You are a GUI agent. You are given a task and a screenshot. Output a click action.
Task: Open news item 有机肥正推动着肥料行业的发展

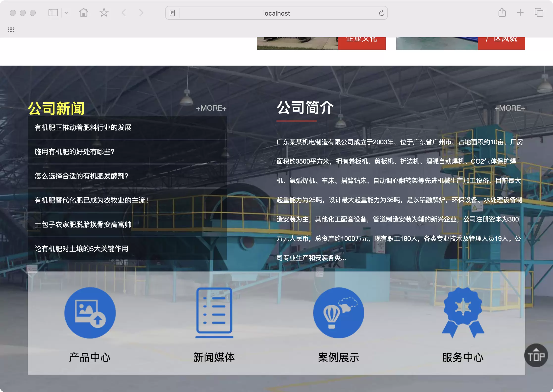click(127, 127)
